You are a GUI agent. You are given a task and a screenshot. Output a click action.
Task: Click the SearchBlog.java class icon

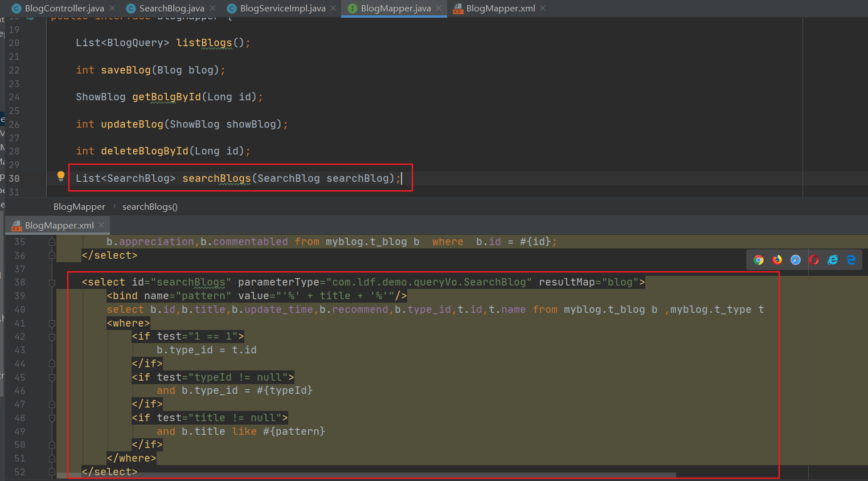pos(131,9)
